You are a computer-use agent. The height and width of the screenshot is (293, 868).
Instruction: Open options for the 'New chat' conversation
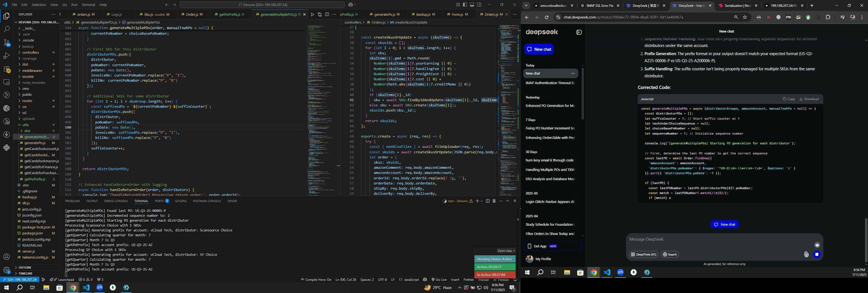(x=573, y=74)
